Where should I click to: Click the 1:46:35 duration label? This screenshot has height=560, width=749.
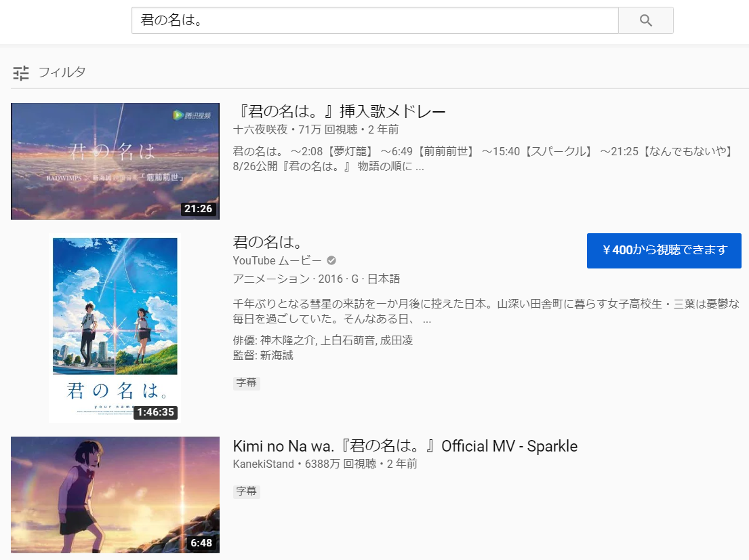[x=155, y=412]
